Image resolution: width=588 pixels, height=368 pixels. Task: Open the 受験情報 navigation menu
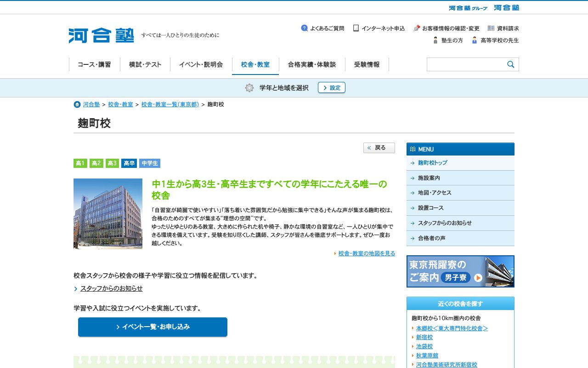tap(367, 64)
